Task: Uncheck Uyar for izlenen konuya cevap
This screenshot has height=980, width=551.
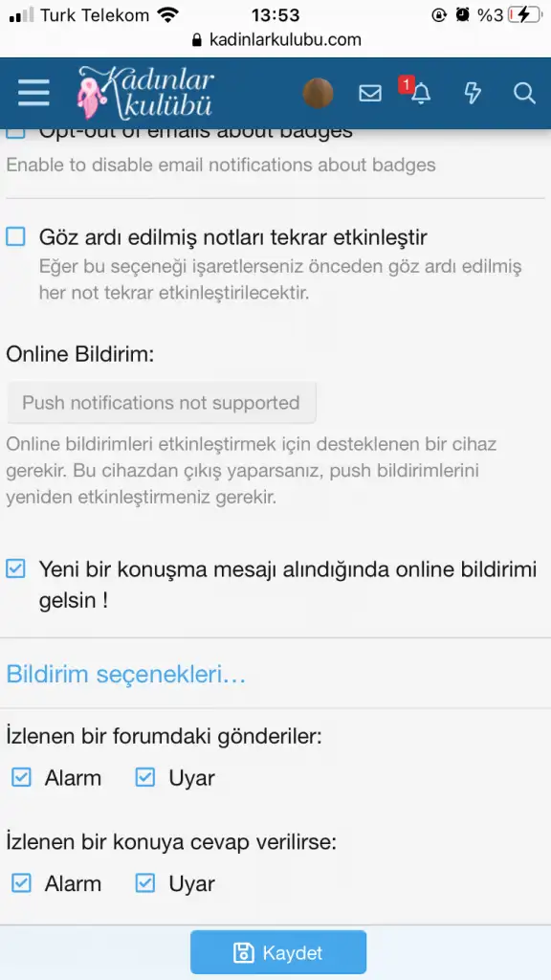Action: click(x=145, y=883)
